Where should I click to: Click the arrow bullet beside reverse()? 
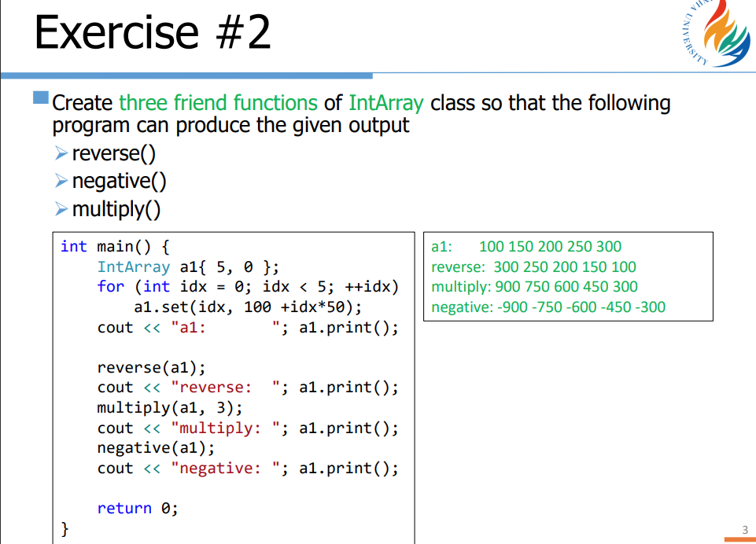coord(62,153)
